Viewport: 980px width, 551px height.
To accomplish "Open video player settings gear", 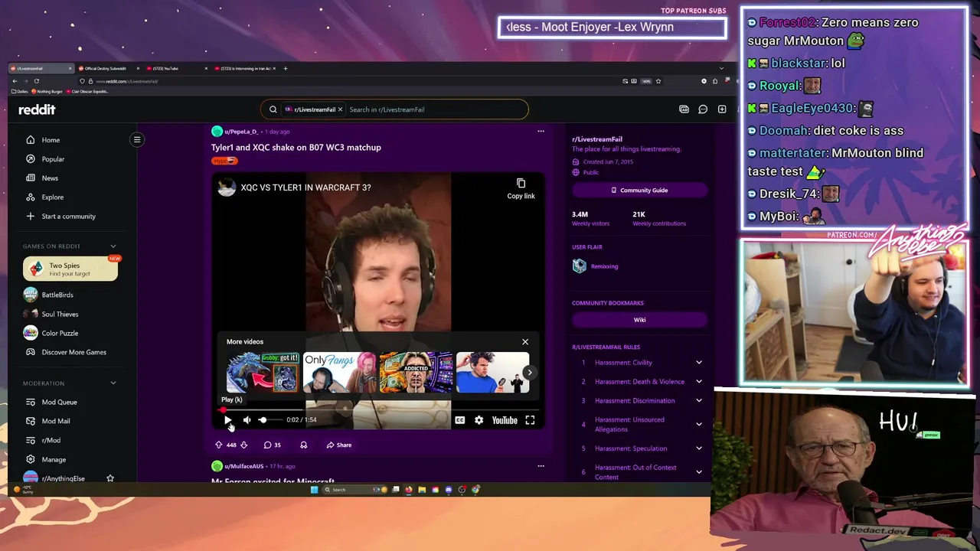I will (x=479, y=420).
